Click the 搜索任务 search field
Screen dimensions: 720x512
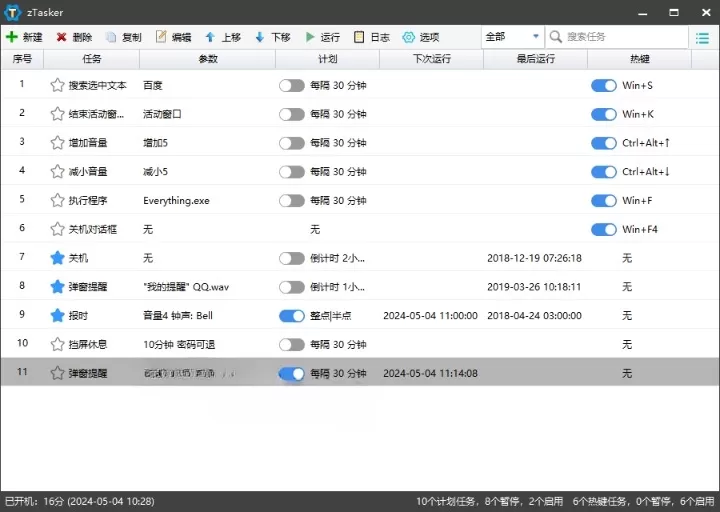click(617, 37)
